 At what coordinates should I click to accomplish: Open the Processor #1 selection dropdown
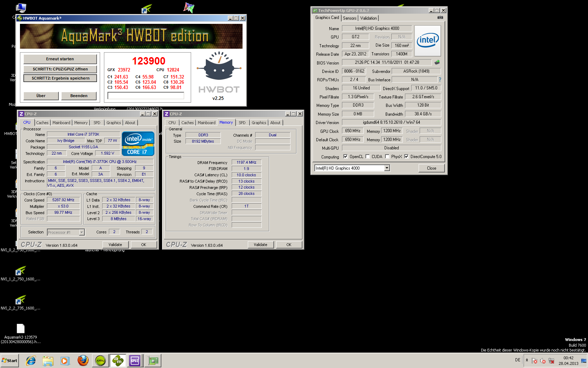pyautogui.click(x=82, y=232)
